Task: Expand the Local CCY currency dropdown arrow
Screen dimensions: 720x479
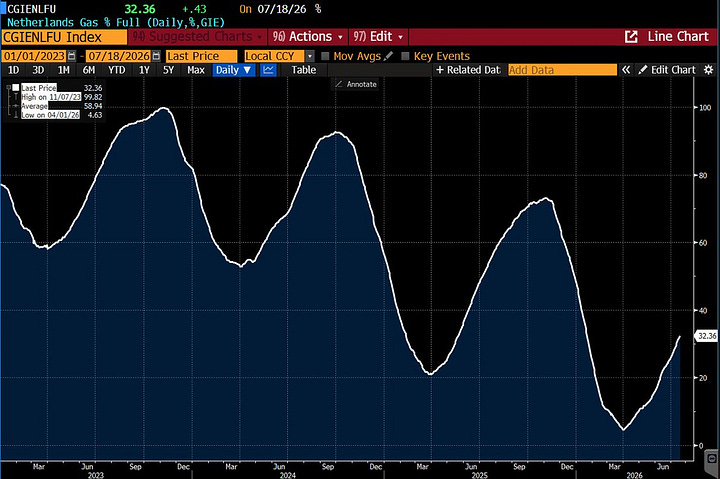Action: [310, 56]
